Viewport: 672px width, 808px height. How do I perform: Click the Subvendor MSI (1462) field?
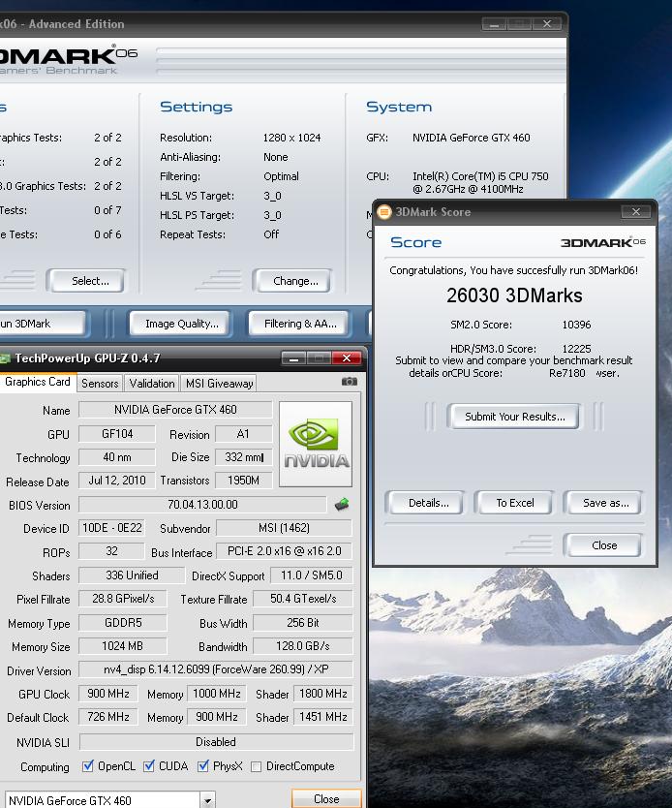(x=285, y=528)
